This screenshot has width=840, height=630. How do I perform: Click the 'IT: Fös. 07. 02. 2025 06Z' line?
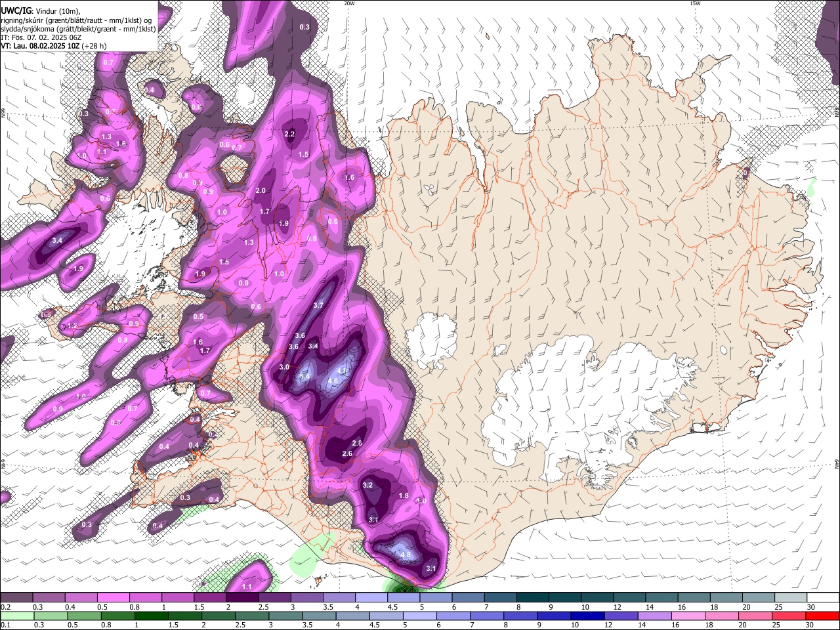point(41,37)
